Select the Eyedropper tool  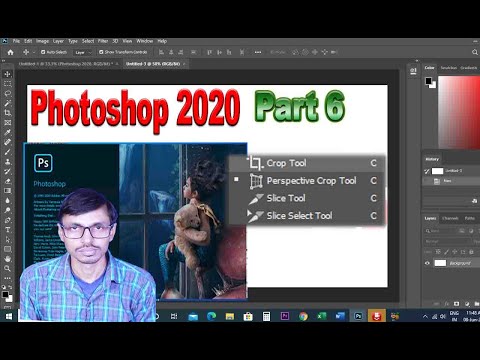pyautogui.click(x=7, y=132)
